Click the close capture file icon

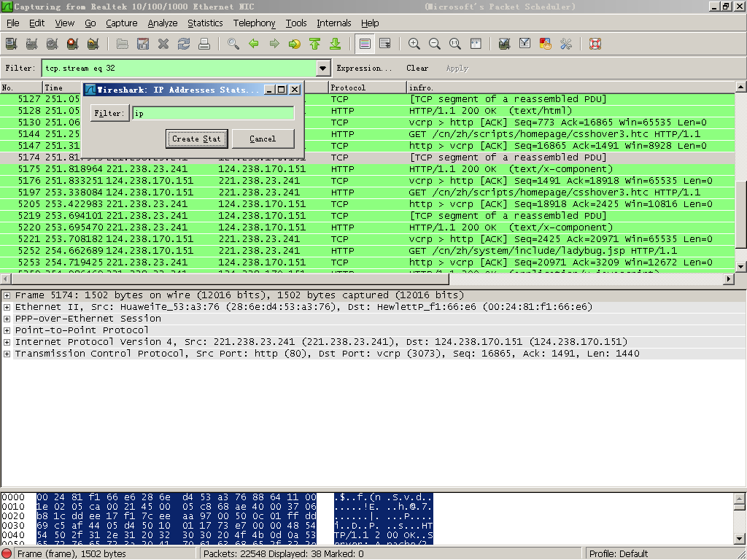pyautogui.click(x=163, y=44)
